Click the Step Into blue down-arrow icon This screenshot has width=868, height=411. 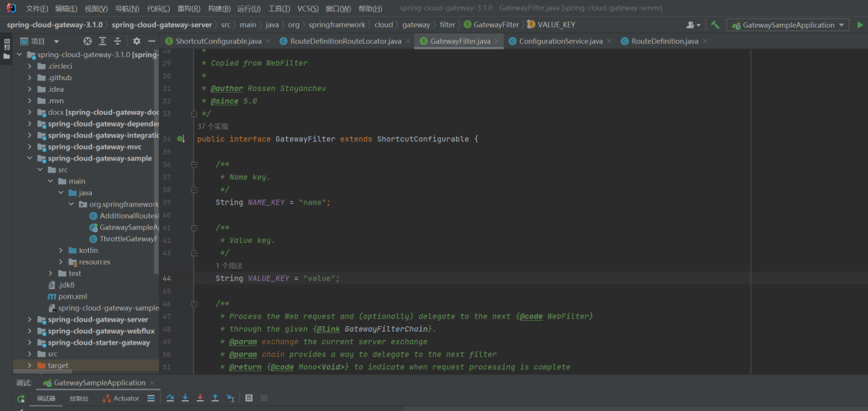[x=185, y=399]
